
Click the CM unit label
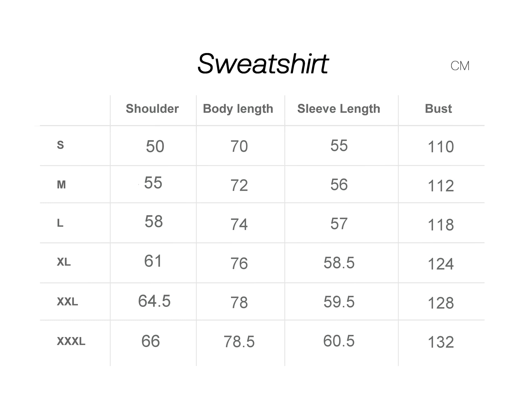[460, 66]
